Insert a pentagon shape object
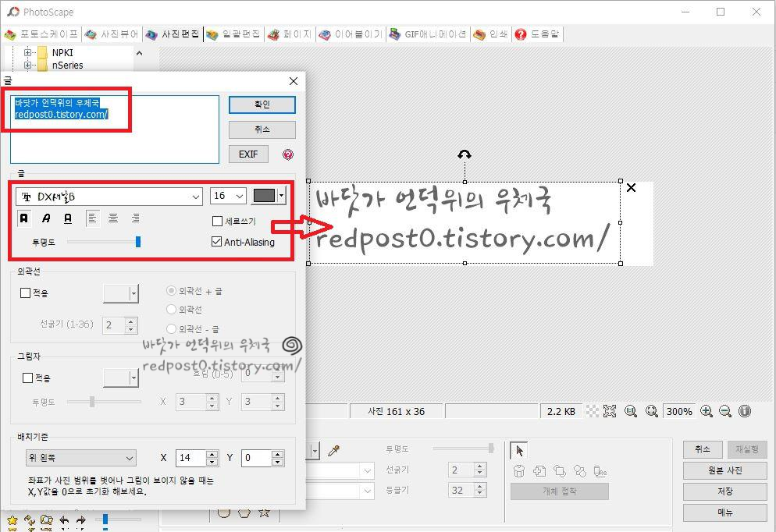This screenshot has width=776, height=532. (x=244, y=512)
